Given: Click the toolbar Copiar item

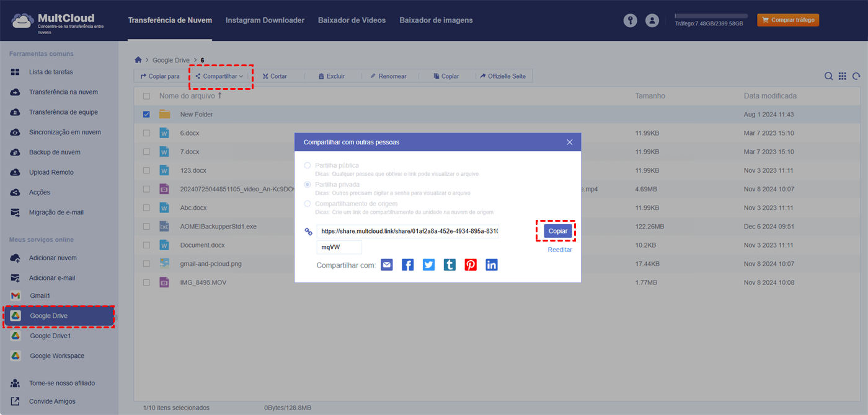Looking at the screenshot, I should coord(446,76).
